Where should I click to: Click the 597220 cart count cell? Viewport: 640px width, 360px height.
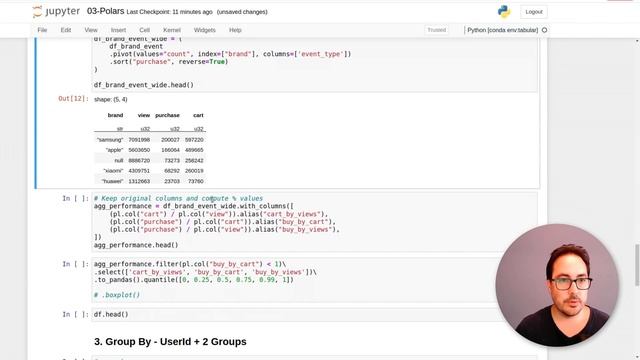[x=194, y=140]
